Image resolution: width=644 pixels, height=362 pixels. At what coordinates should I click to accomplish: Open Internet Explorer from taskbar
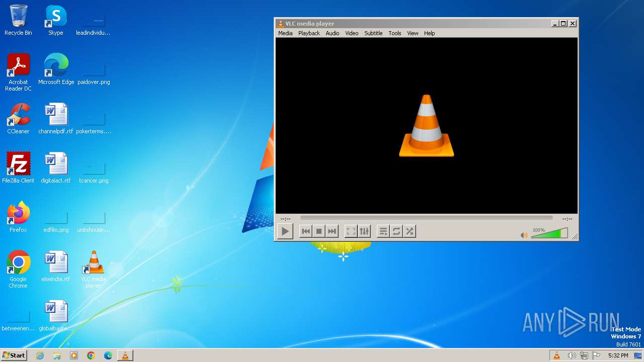(40, 355)
